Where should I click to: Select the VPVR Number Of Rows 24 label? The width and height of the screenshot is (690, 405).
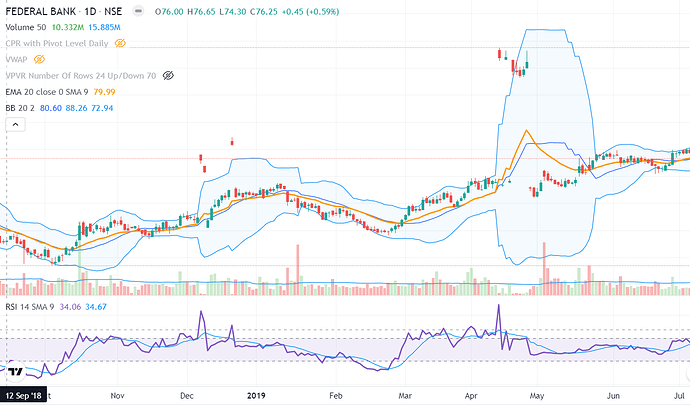(x=81, y=76)
